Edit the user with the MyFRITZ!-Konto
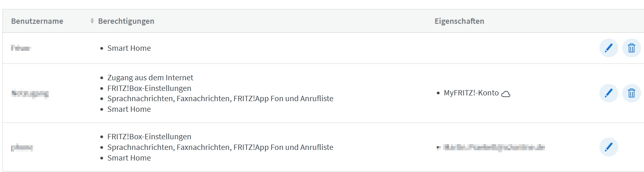Viewport: 644px width, 172px height. coord(608,93)
